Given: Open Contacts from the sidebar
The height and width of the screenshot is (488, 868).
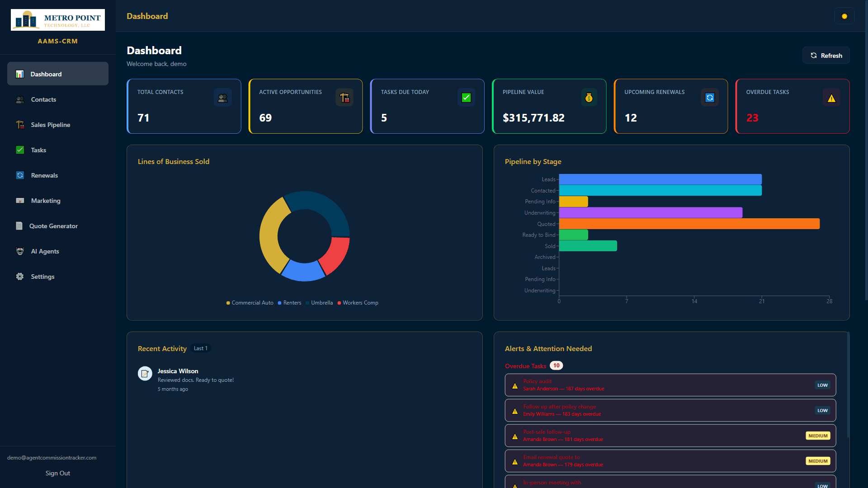Looking at the screenshot, I should tap(43, 99).
